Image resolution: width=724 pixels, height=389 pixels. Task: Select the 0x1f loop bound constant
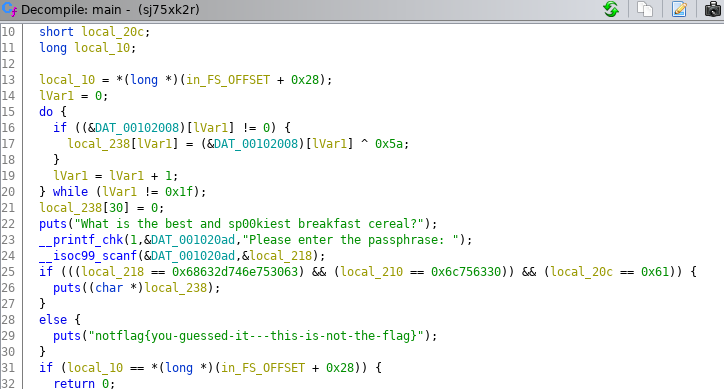(x=179, y=192)
